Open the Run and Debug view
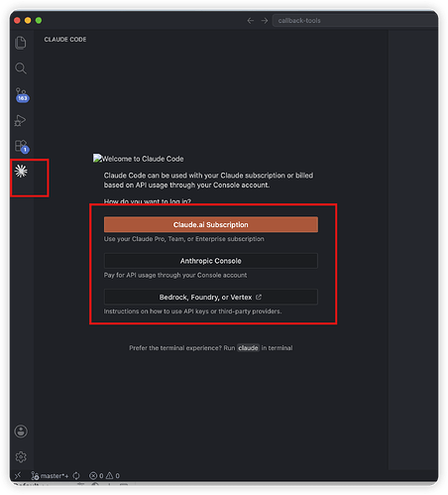This screenshot has width=448, height=495. (x=20, y=121)
